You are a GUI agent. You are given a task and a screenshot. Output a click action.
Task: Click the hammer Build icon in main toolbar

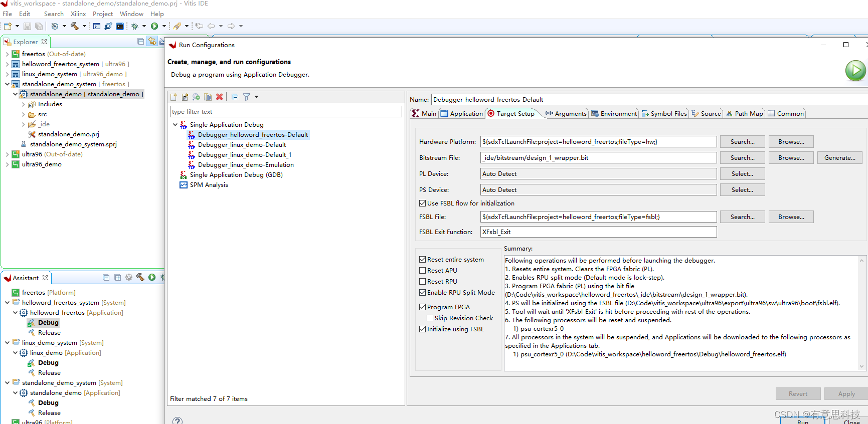coord(75,26)
